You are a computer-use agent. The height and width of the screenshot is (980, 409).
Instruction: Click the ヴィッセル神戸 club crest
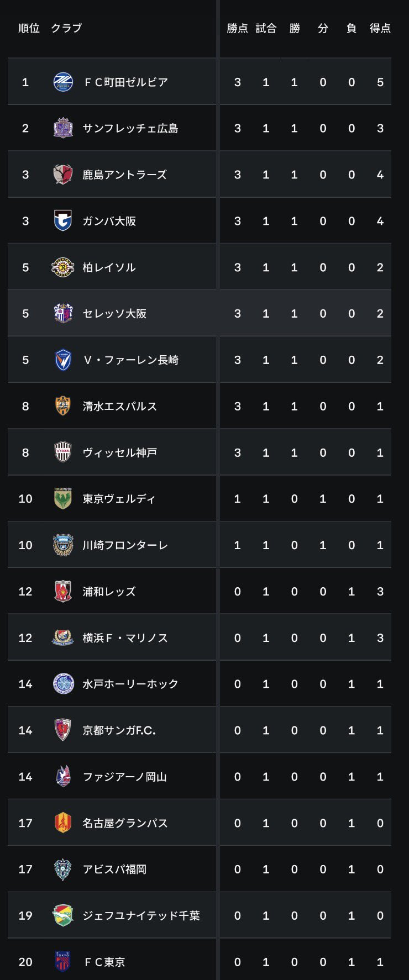pos(63,452)
